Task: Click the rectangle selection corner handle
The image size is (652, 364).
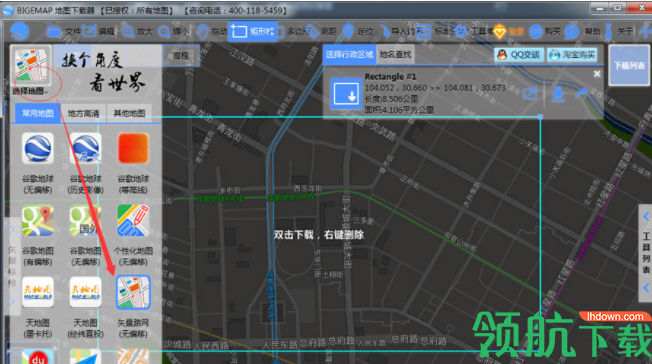Action: pyautogui.click(x=540, y=117)
